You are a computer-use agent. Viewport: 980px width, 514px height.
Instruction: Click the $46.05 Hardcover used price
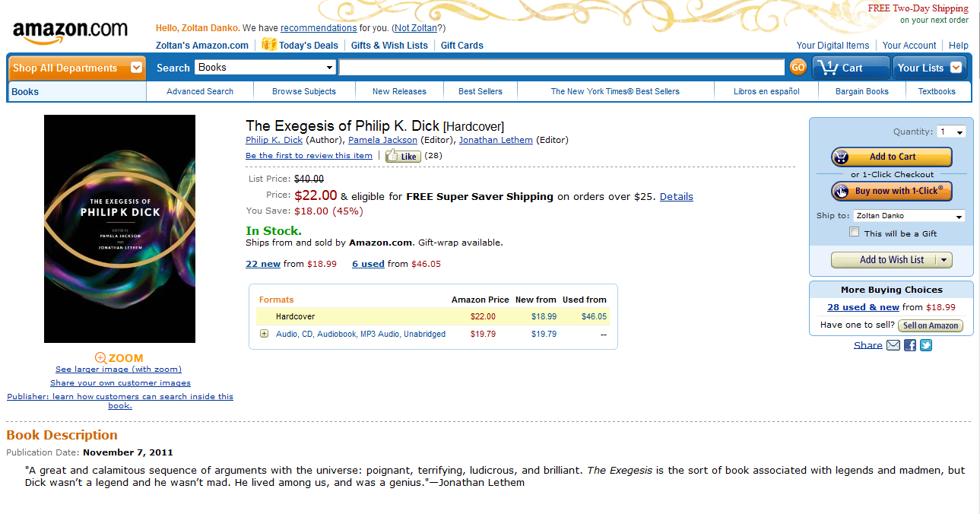point(594,316)
